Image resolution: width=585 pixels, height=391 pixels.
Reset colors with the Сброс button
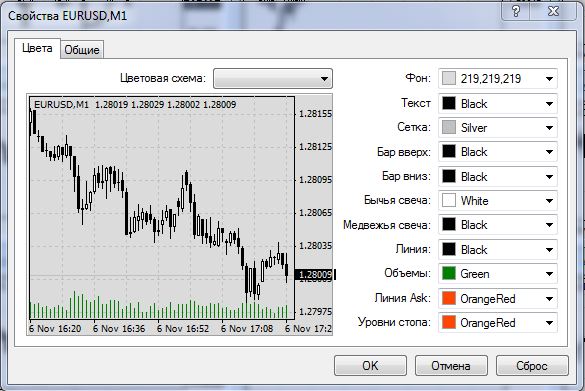pos(532,365)
